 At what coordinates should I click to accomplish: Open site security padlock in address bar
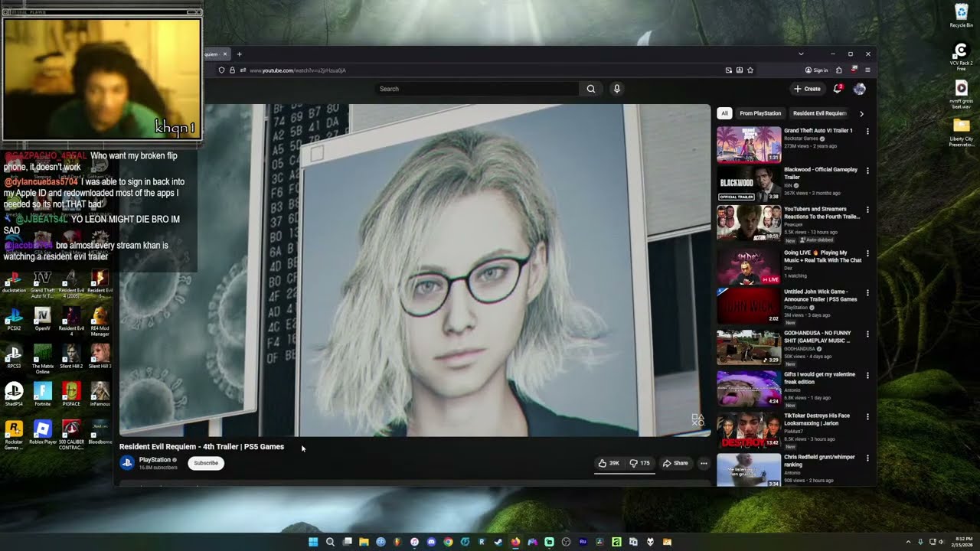232,70
